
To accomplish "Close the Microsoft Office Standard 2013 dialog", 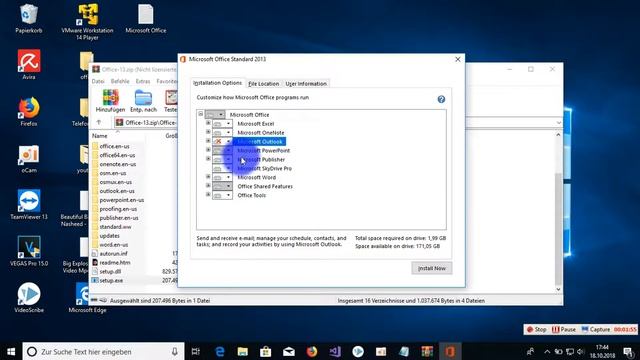I will tap(458, 59).
